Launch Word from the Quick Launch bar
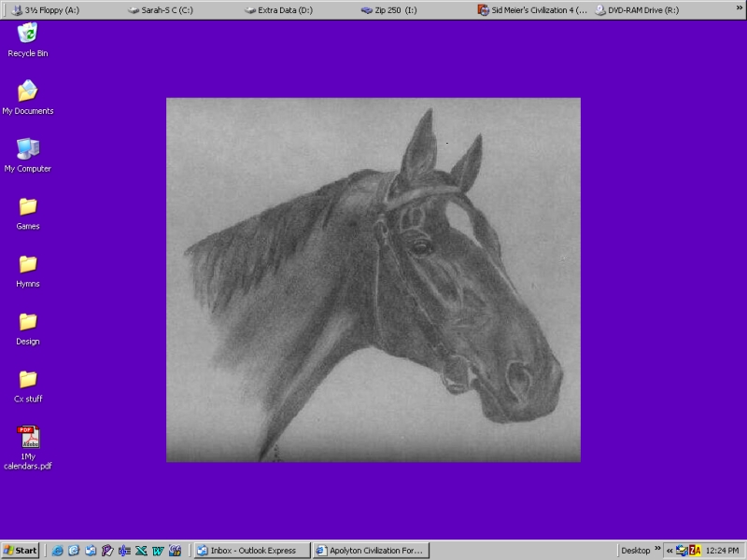The image size is (747, 560). 158,551
